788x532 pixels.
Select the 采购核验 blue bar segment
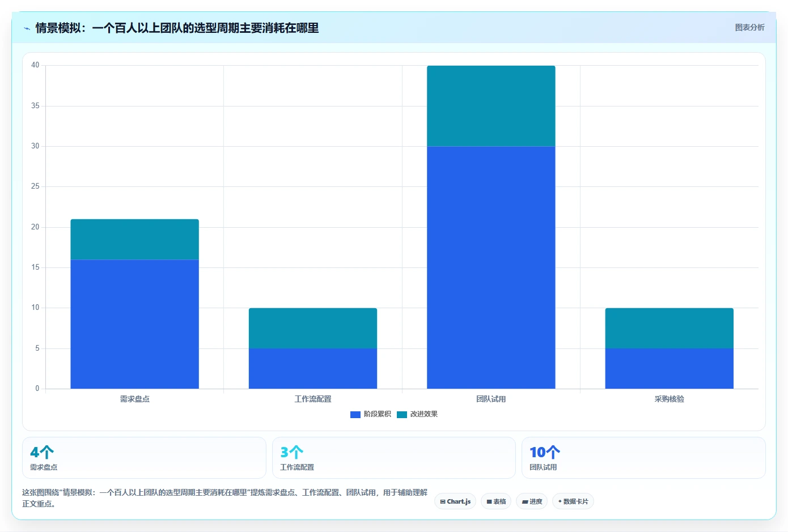[670, 368]
